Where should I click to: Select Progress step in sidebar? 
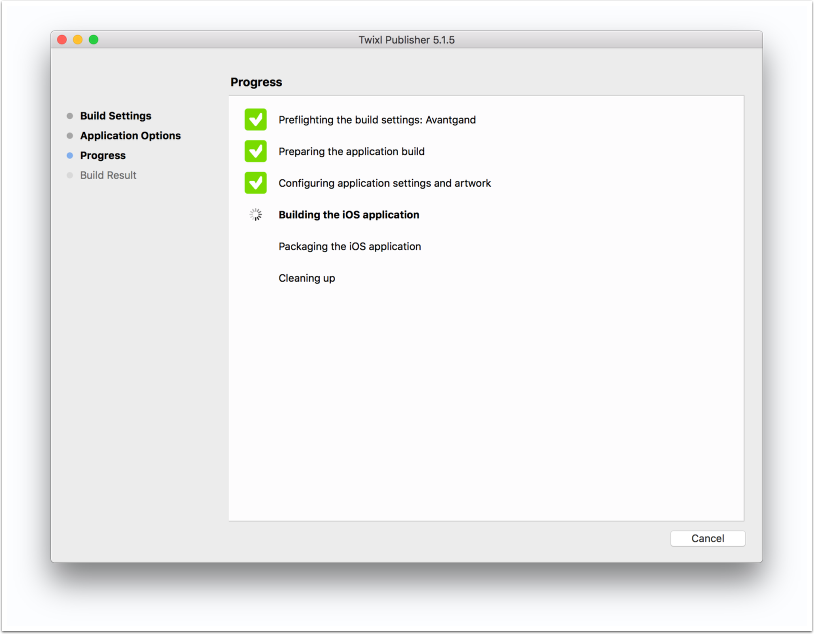click(x=103, y=155)
